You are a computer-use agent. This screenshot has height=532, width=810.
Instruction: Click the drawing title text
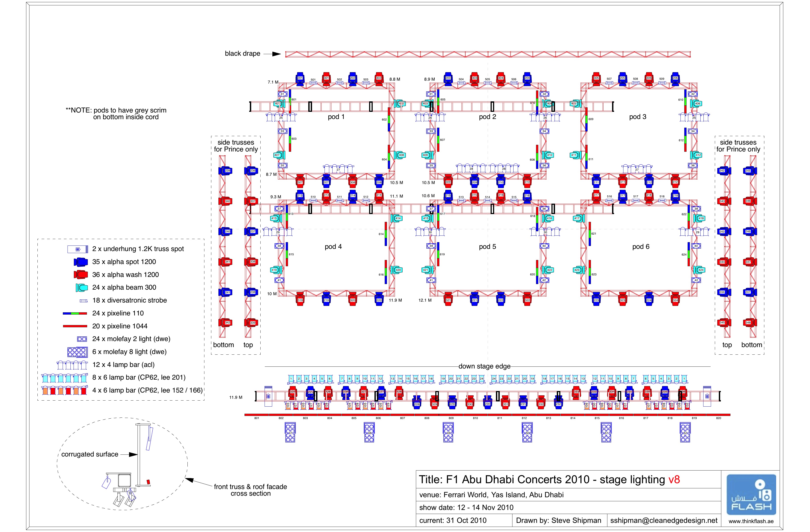(549, 480)
